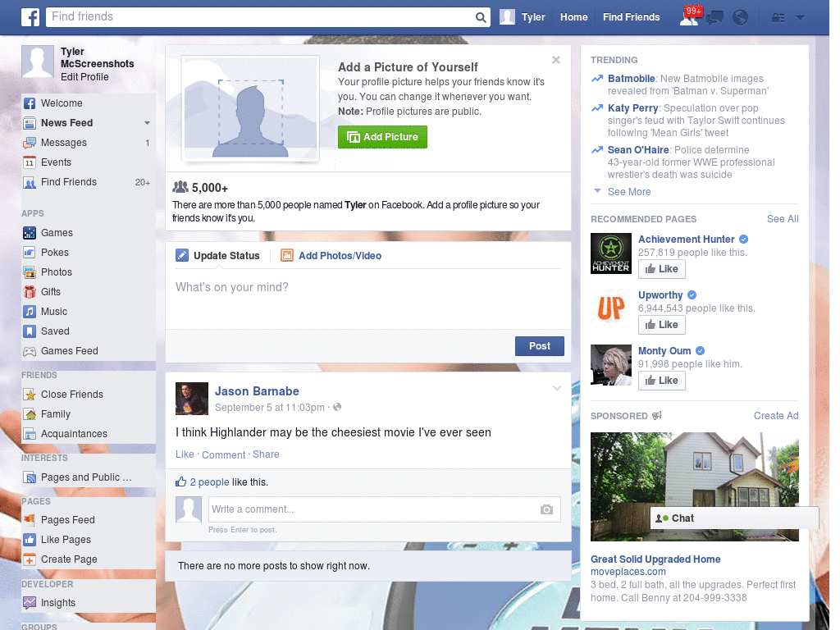Open the notifications globe icon
Screen dimensions: 840x630
point(740,18)
